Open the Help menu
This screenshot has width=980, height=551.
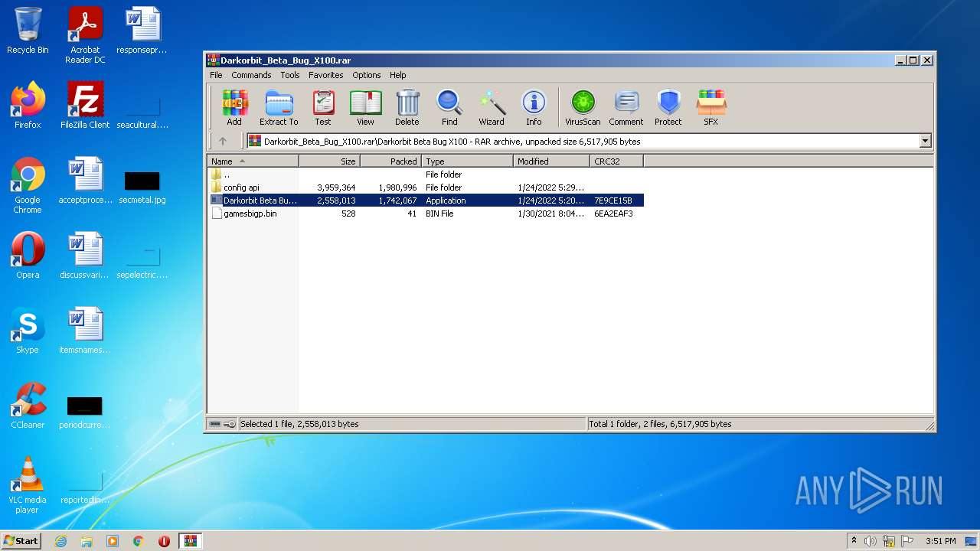397,75
